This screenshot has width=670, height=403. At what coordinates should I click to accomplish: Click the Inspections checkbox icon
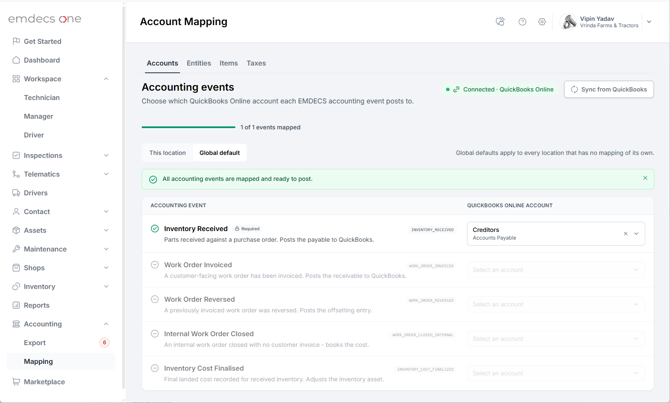click(16, 155)
